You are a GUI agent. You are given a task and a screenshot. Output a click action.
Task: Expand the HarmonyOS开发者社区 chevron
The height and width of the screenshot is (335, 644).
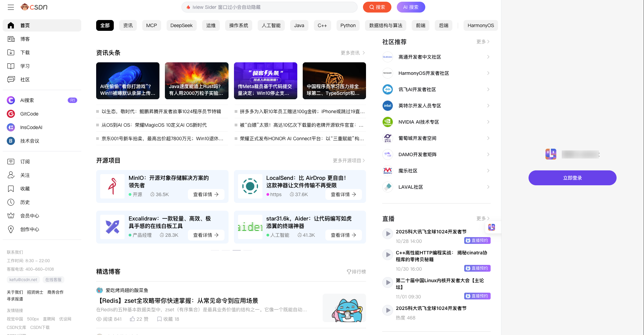[x=488, y=73]
